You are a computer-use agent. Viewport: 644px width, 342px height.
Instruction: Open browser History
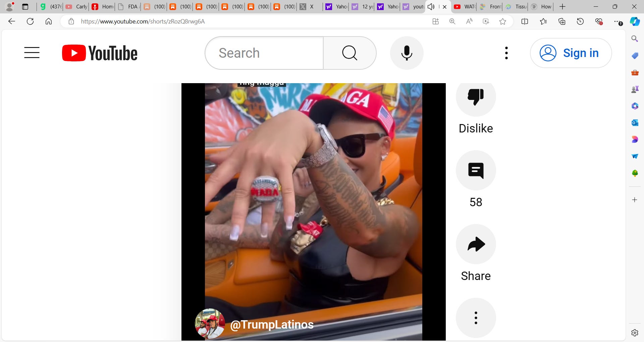coord(580,21)
